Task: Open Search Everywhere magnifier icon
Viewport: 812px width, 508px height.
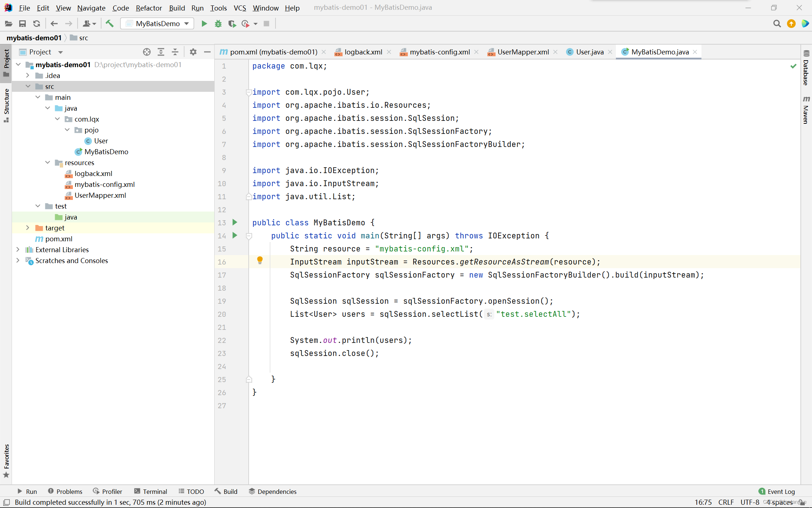Action: click(x=777, y=24)
